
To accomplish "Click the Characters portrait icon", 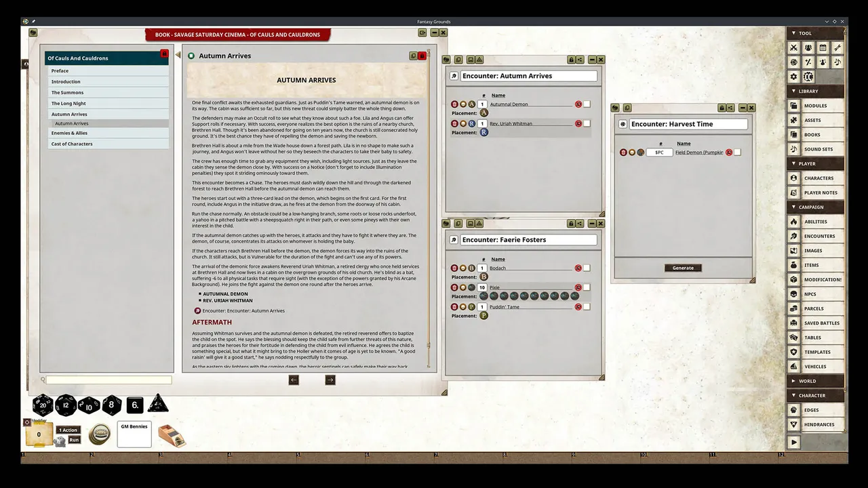I will [794, 178].
